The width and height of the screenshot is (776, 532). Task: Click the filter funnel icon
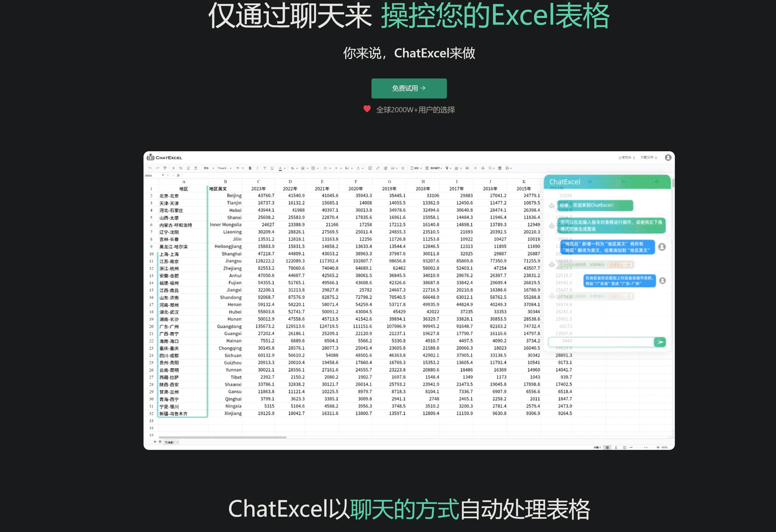click(447, 168)
